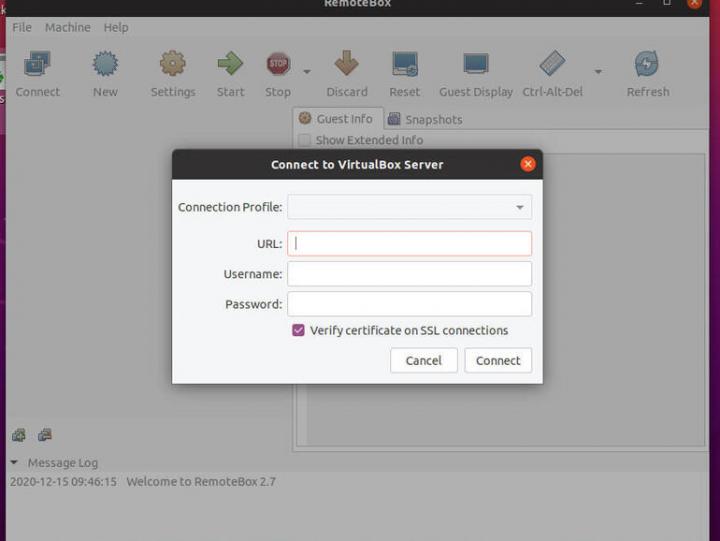Open Guest Display from the toolbar
The width and height of the screenshot is (720, 541).
[x=475, y=66]
